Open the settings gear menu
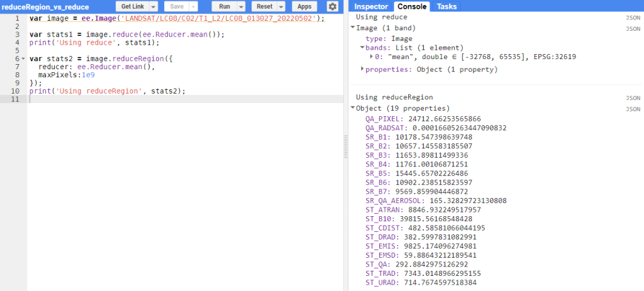This screenshot has width=644, height=291. tap(333, 6)
